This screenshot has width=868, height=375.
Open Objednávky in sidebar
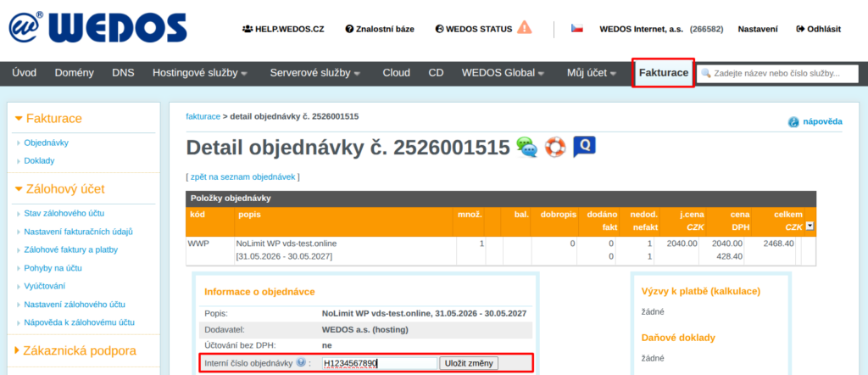[47, 143]
